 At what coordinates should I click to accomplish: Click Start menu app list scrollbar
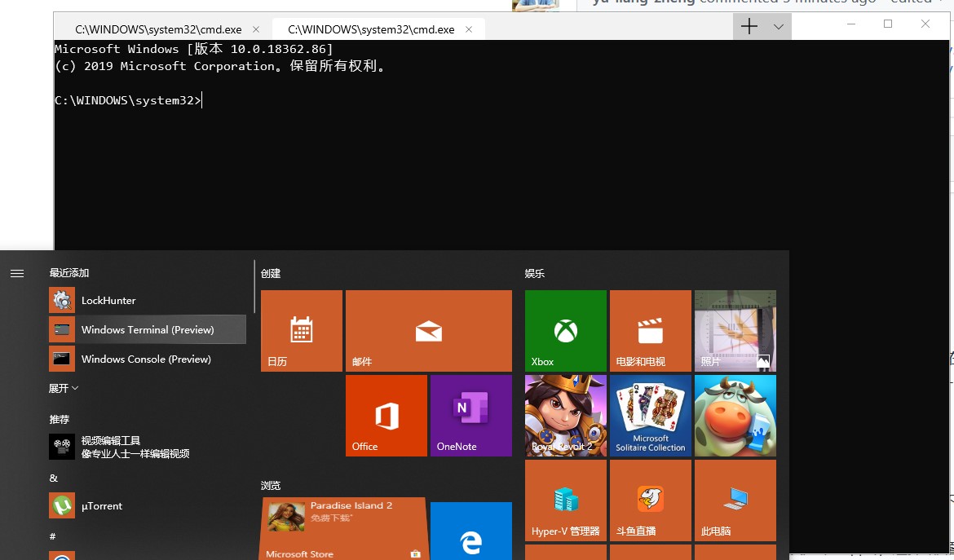point(254,287)
